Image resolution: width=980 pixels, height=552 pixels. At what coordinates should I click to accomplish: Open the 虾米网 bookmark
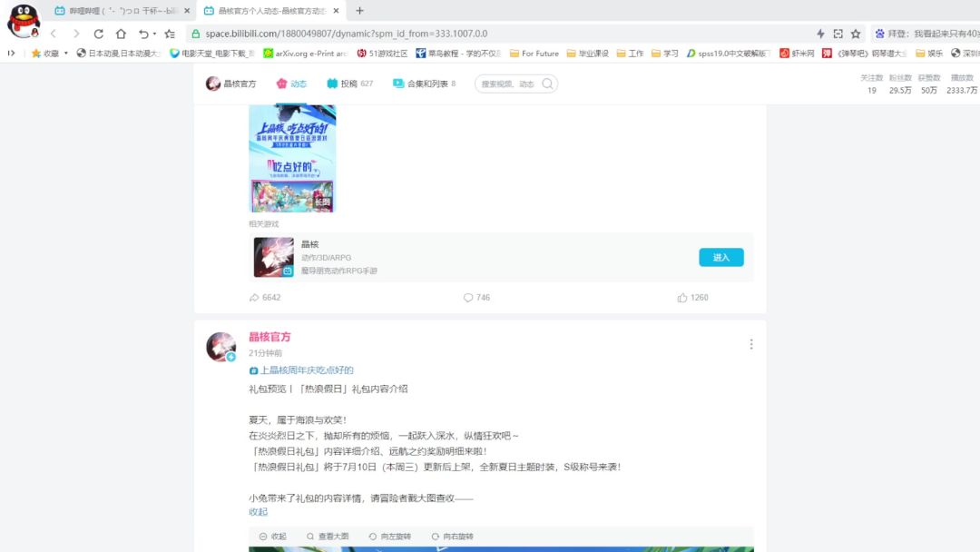797,54
